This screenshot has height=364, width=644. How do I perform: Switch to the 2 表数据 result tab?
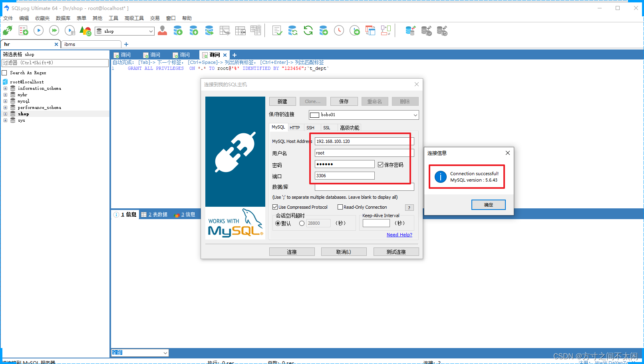(154, 215)
